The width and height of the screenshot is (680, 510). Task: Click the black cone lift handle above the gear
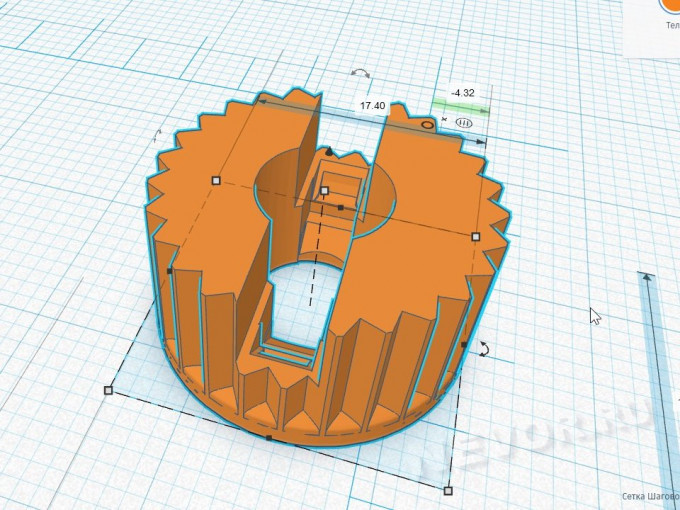[329, 151]
